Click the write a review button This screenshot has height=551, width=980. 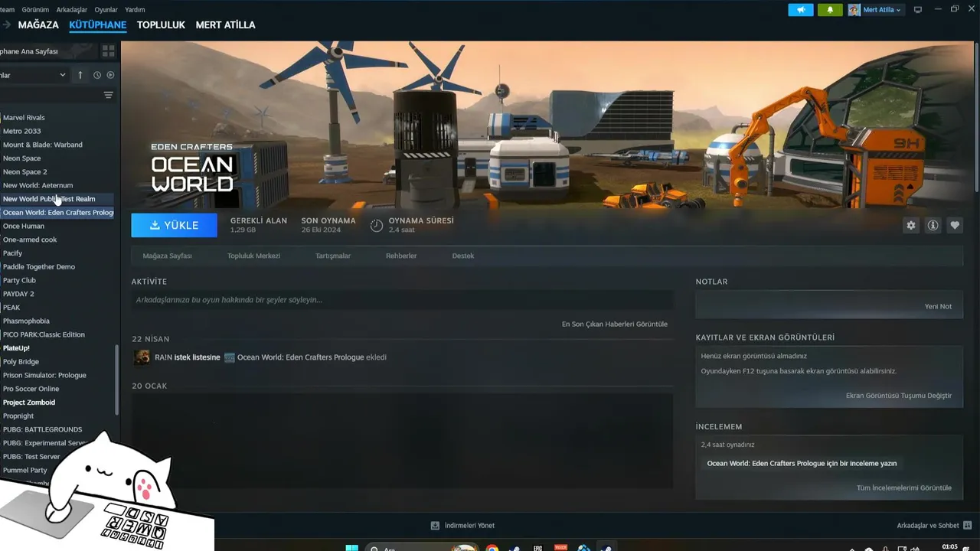802,463
